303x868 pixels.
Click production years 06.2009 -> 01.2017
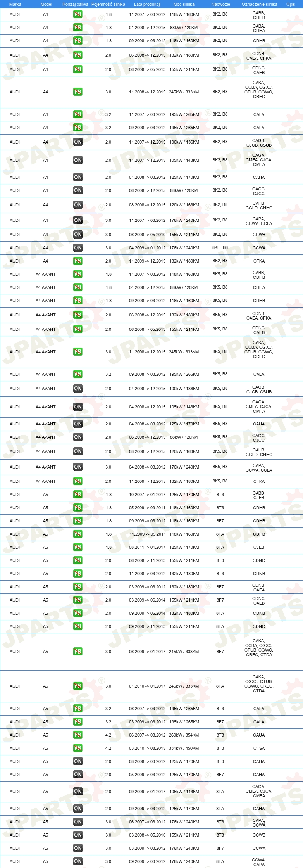(x=147, y=652)
